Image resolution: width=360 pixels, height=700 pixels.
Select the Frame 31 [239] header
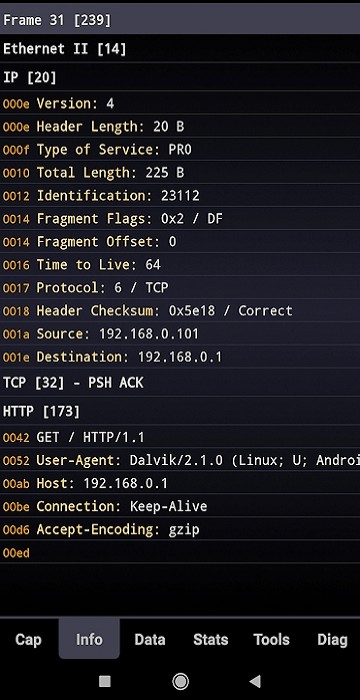pyautogui.click(x=180, y=20)
